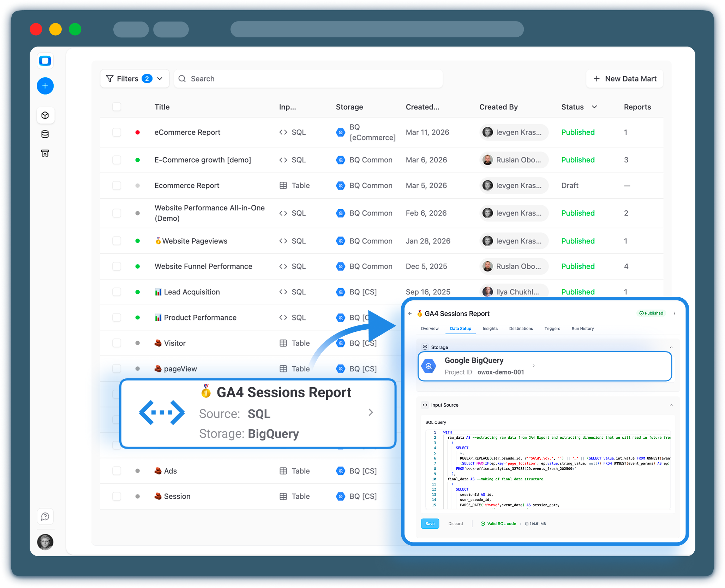
Task: Open the storages database icon in sidebar
Action: tap(45, 134)
